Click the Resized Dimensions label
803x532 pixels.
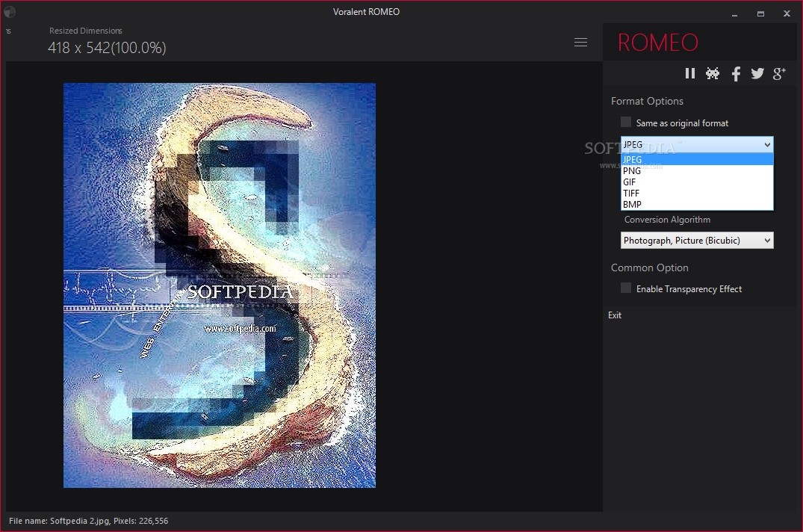coord(85,31)
